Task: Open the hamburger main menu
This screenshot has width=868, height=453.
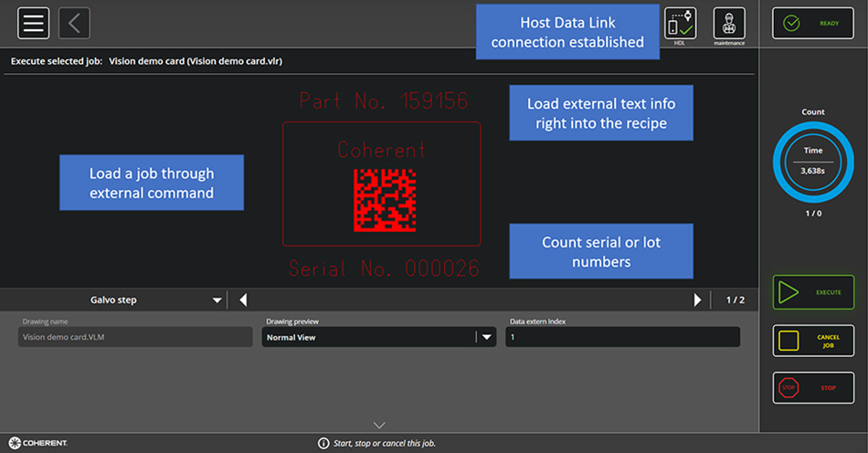Action: 34,24
